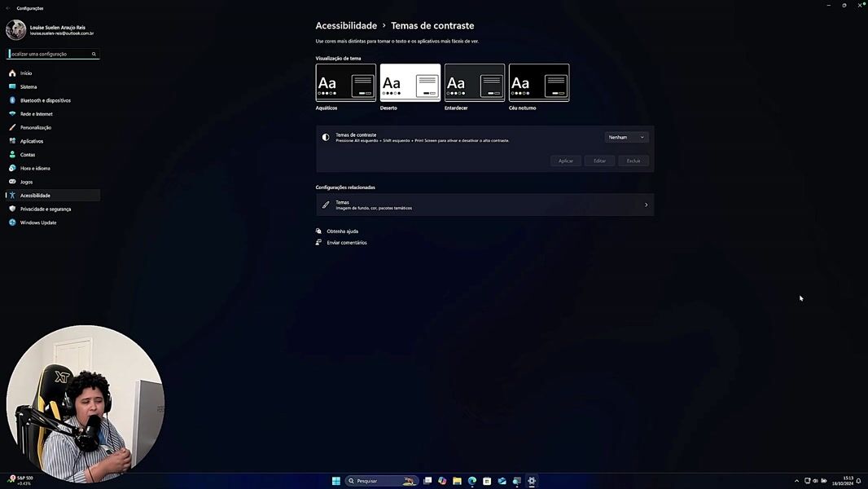This screenshot has height=489, width=868.
Task: Click the Acessibilidade breadcrumb link in the header
Action: tap(346, 25)
